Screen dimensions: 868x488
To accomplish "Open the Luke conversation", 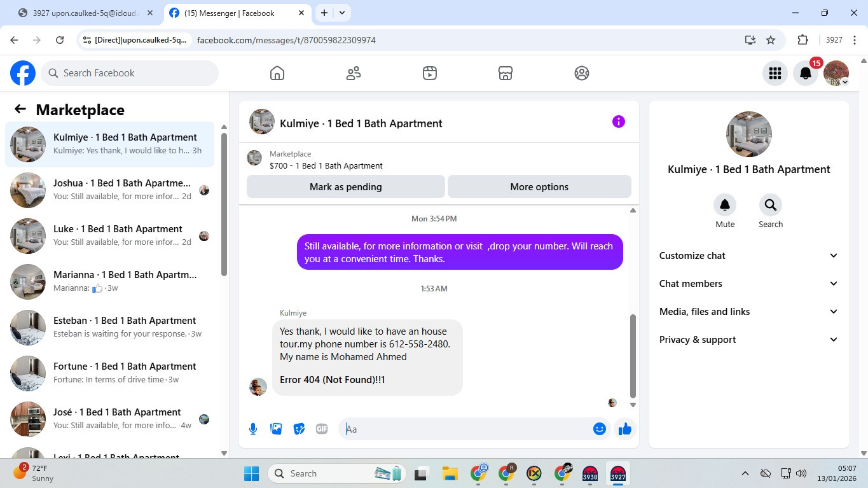I will [x=110, y=236].
